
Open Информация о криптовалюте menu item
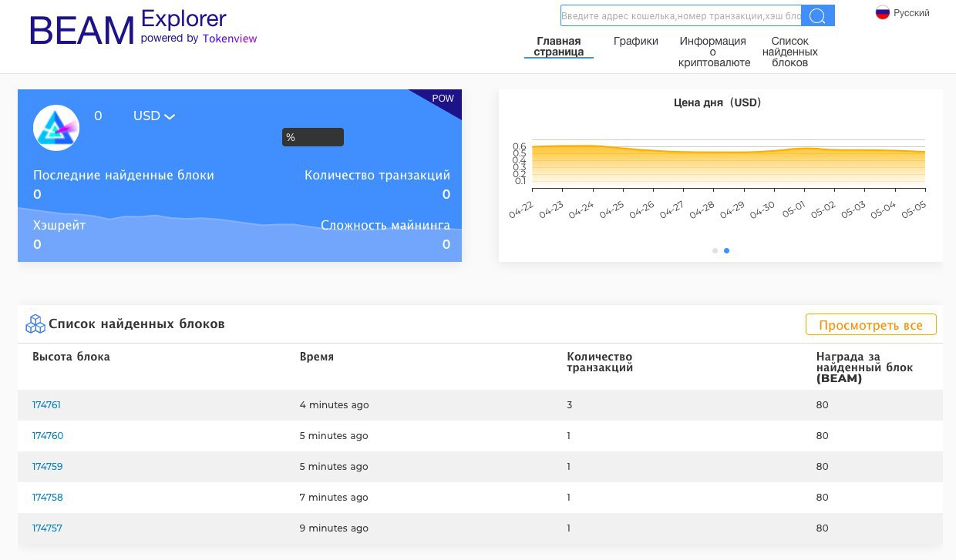714,52
